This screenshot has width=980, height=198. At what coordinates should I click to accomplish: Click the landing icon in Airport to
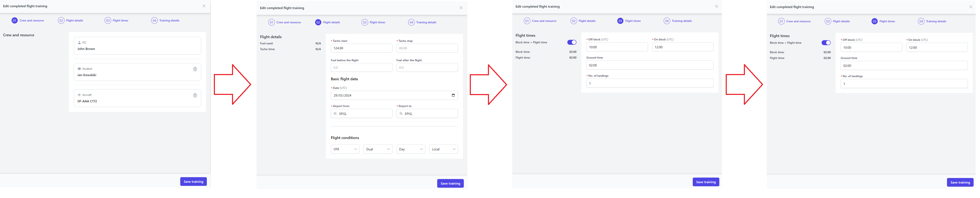pyautogui.click(x=401, y=114)
